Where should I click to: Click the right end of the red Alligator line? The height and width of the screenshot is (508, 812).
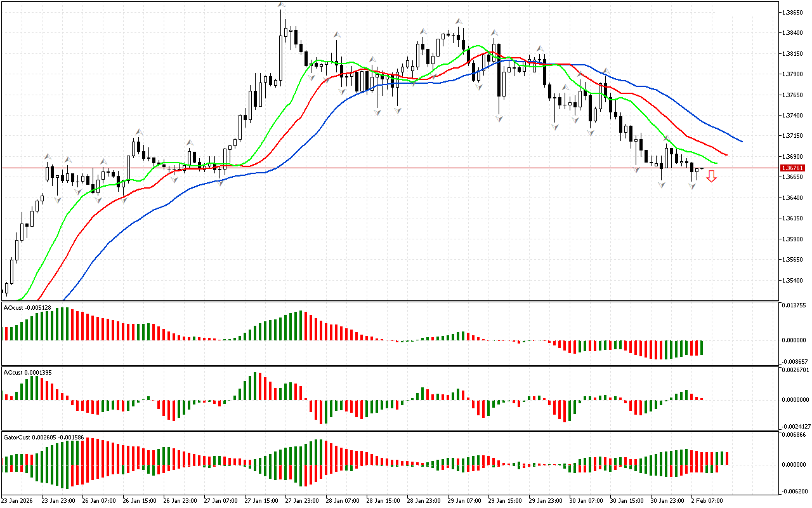click(x=726, y=155)
